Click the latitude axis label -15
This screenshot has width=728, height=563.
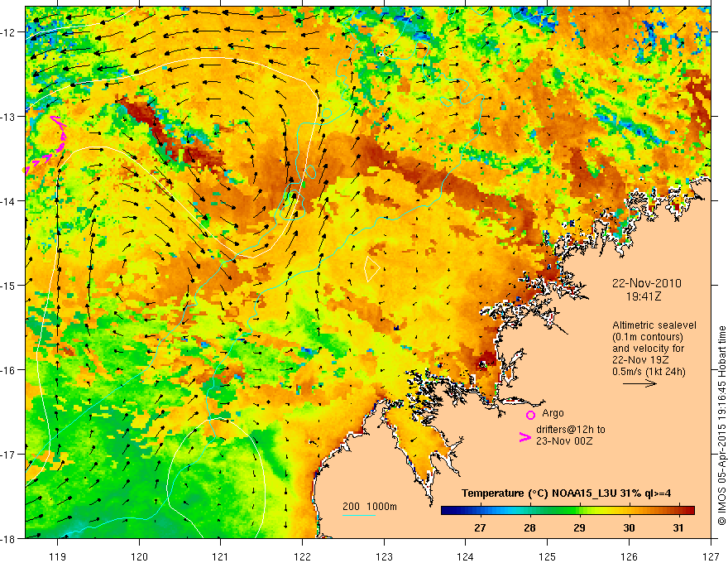tap(9, 285)
